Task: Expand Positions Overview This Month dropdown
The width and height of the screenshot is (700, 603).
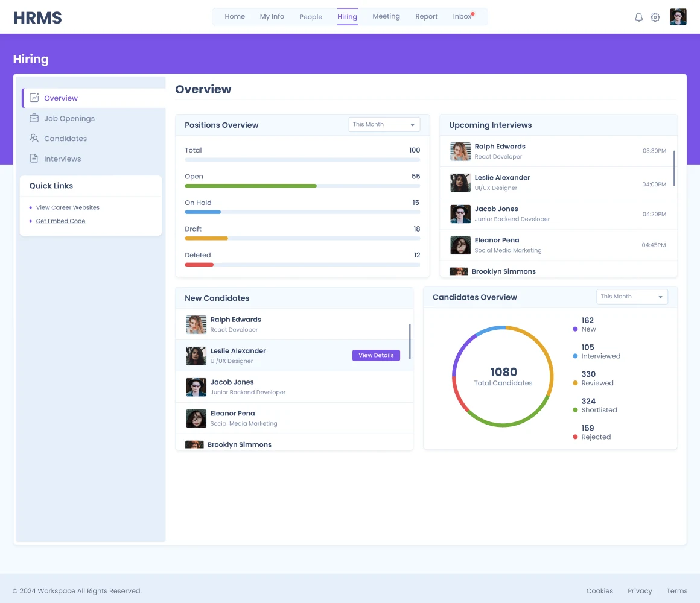Action: pos(384,124)
